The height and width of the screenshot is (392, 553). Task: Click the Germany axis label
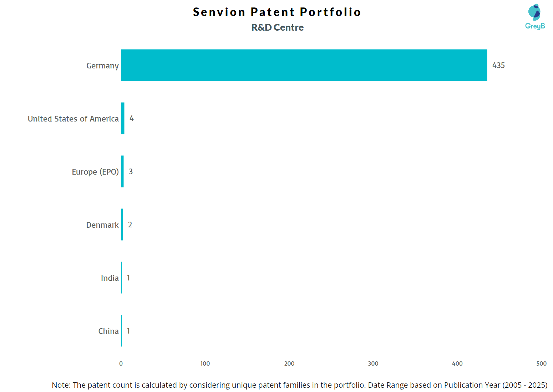coord(102,66)
